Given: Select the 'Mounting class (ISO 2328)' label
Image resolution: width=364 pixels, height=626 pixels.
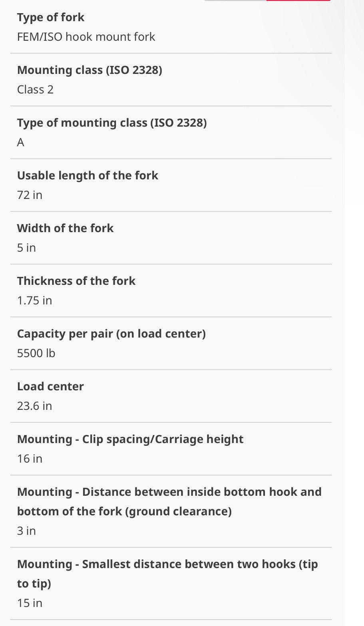Looking at the screenshot, I should click(90, 70).
